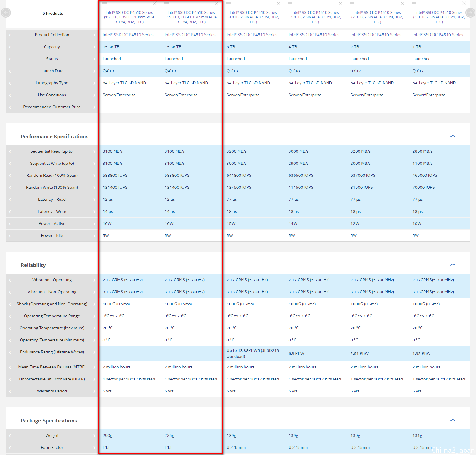Remove the 1.0TB P4510 product from comparison
476x455 pixels.
(464, 4)
